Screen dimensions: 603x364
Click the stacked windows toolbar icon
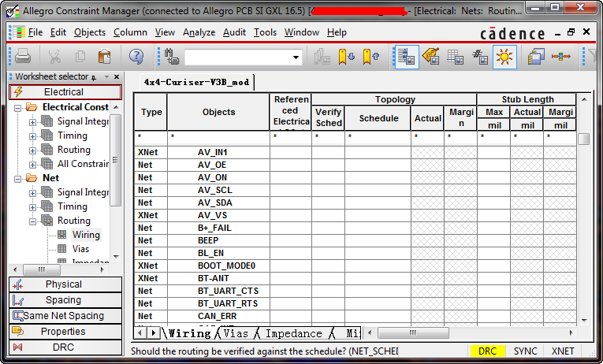536,57
